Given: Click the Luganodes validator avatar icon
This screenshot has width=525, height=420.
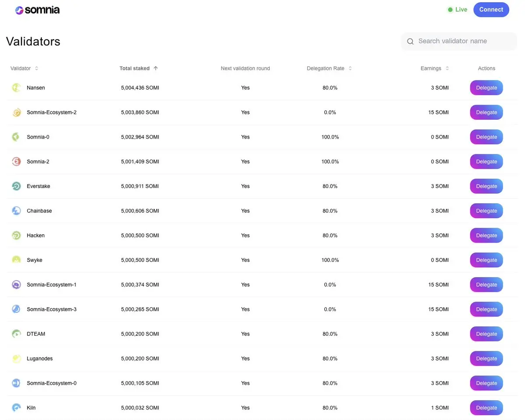Looking at the screenshot, I should 16,358.
